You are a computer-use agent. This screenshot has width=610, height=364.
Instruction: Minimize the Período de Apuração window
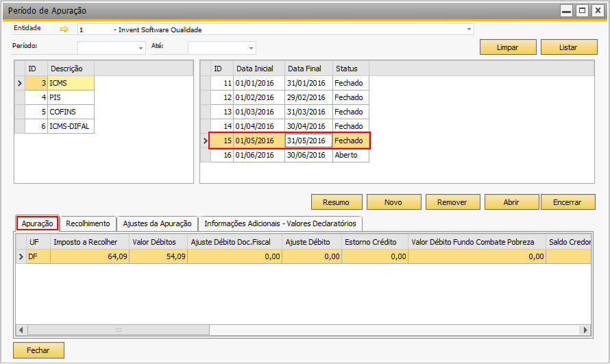coord(566,10)
